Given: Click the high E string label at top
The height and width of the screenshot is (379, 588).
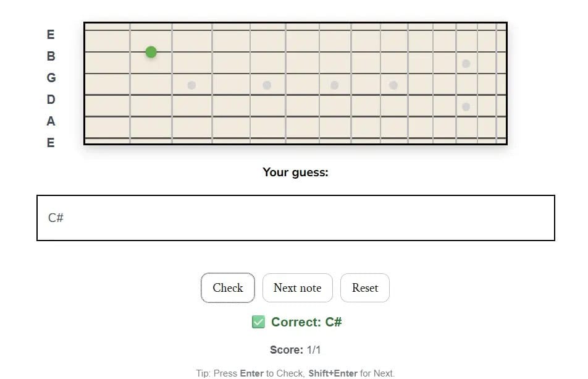Looking at the screenshot, I should pos(51,35).
